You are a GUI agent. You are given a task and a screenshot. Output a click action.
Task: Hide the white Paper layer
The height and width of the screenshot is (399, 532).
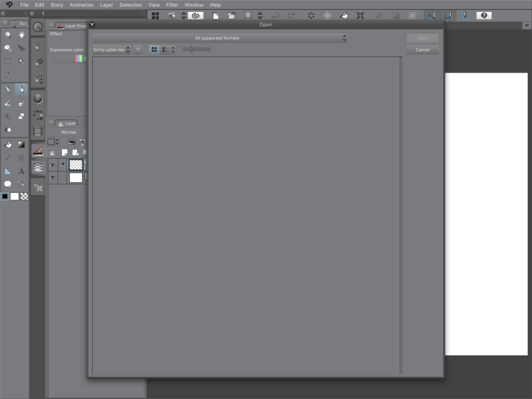pyautogui.click(x=53, y=177)
